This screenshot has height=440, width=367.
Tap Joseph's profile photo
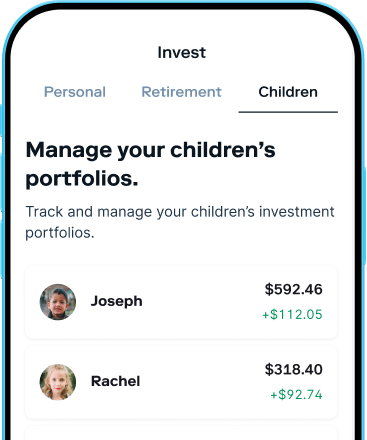58,302
